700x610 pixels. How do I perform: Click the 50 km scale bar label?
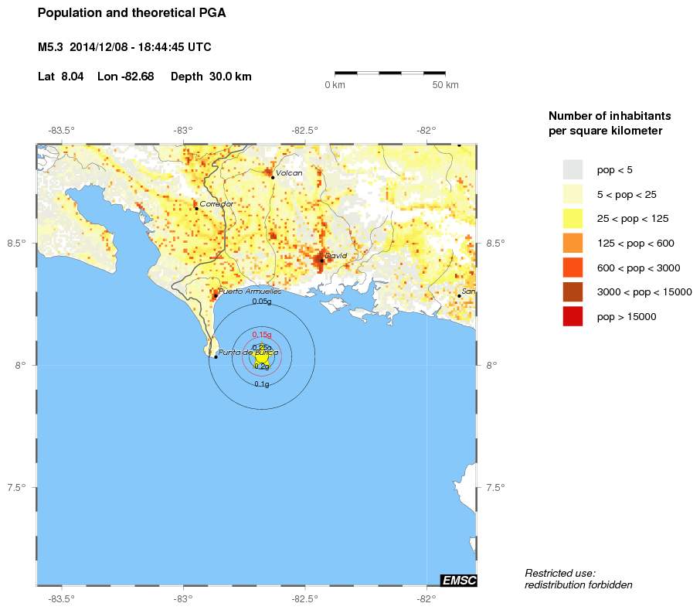445,84
